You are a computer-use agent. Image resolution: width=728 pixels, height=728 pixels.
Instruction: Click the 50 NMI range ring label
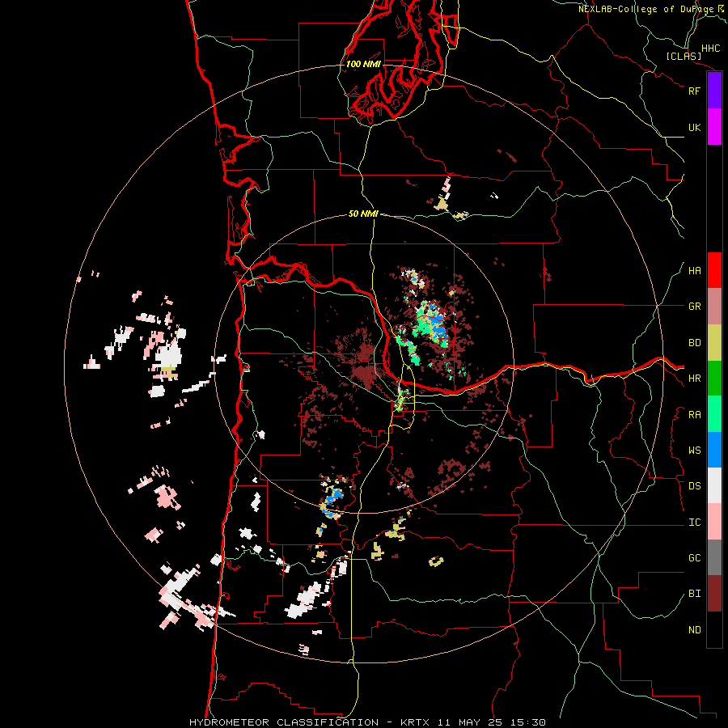coord(363,214)
